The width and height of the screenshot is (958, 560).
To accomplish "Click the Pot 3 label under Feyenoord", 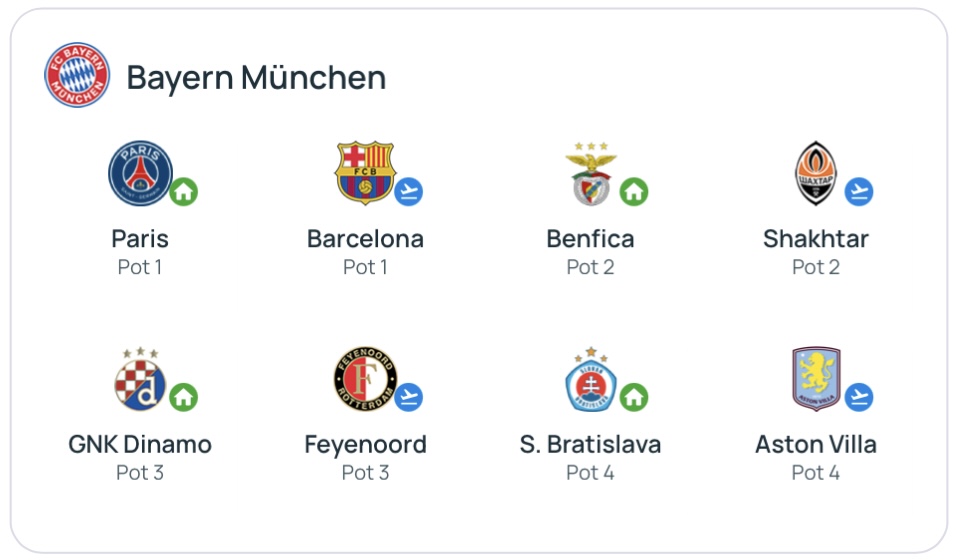I will [365, 473].
